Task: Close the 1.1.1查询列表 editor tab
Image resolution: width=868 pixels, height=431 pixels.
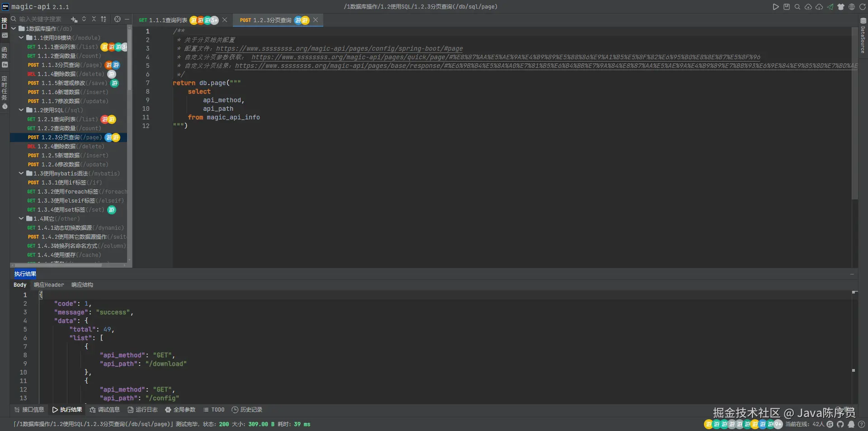Action: pos(225,20)
